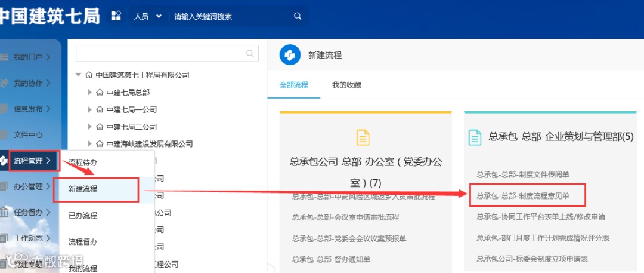
Task: Click the 流程管理 sidebar icon
Action: click(x=4, y=161)
